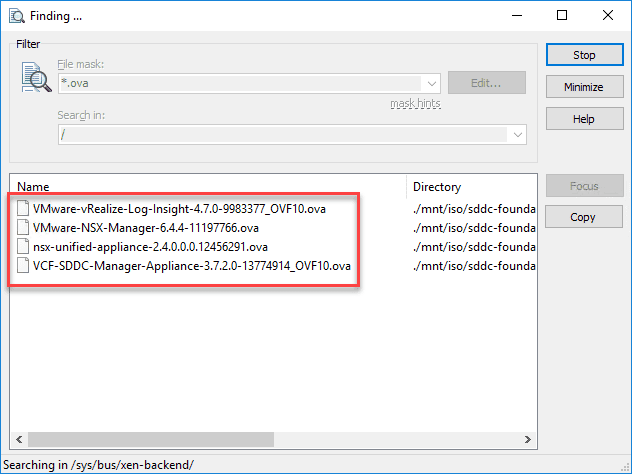Viewport: 632px width, 474px height.
Task: Select the VMware-NSX-Manager file icon
Action: click(23, 227)
